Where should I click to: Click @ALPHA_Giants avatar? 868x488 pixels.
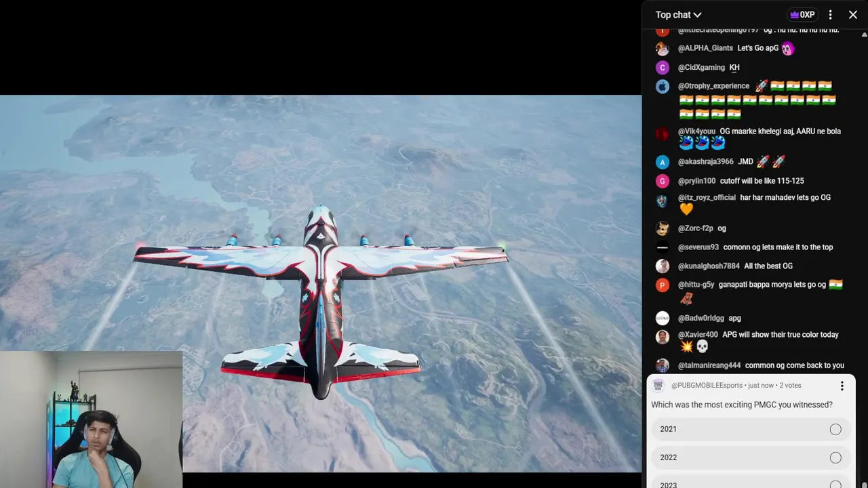tap(663, 49)
